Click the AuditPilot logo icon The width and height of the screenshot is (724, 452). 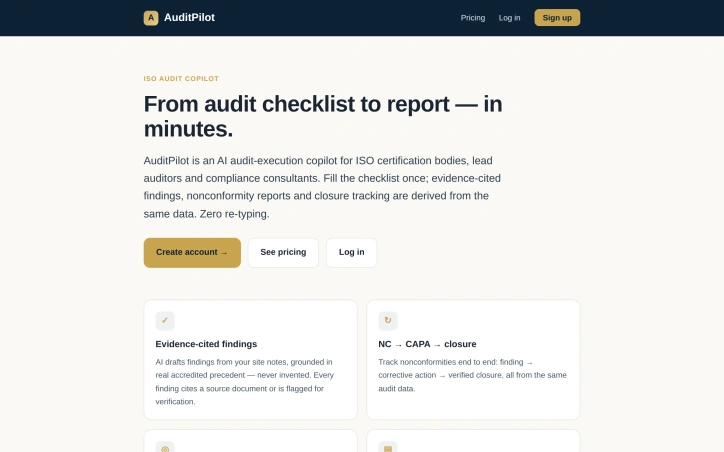151,18
